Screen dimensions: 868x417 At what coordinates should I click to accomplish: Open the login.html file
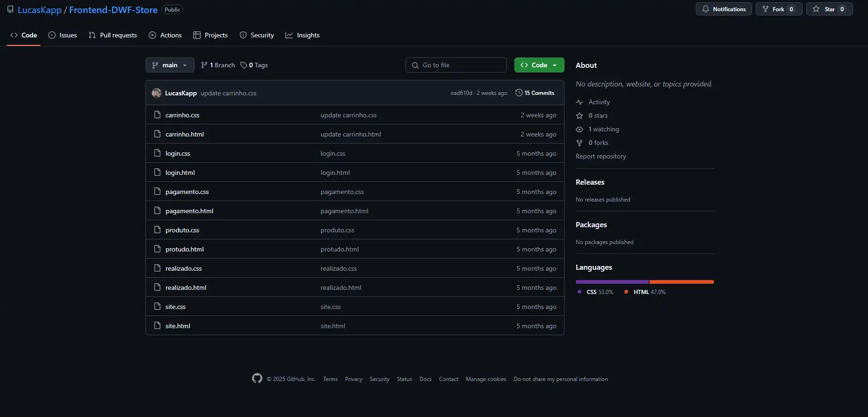coord(180,173)
